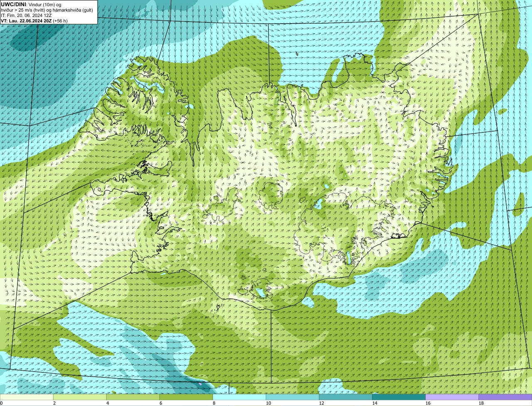This screenshot has height=406, width=532.
Task: Click the "UWC/DINI: Vindur (10m) og" title line
Action: (x=31, y=4)
